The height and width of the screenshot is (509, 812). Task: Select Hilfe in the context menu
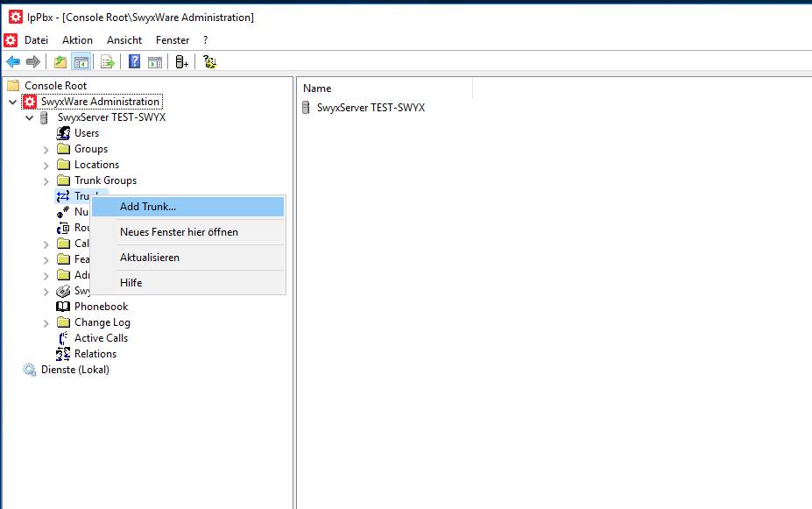click(x=187, y=283)
